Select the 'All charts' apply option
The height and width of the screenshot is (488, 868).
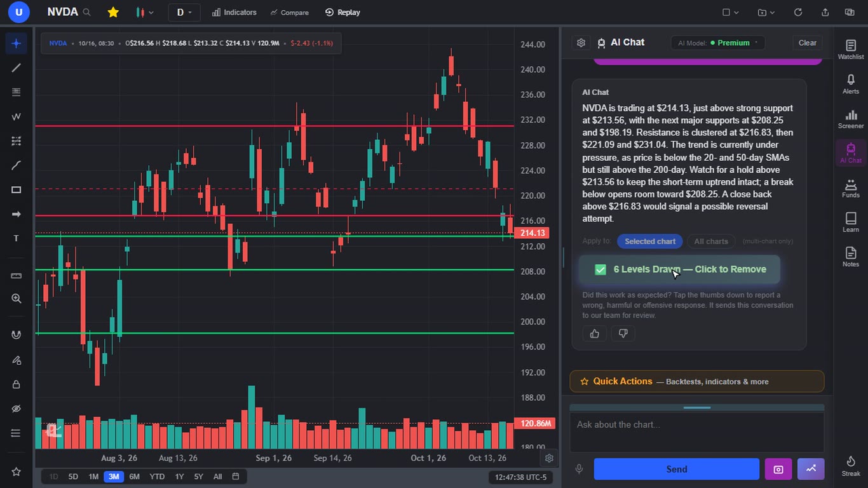tap(711, 241)
